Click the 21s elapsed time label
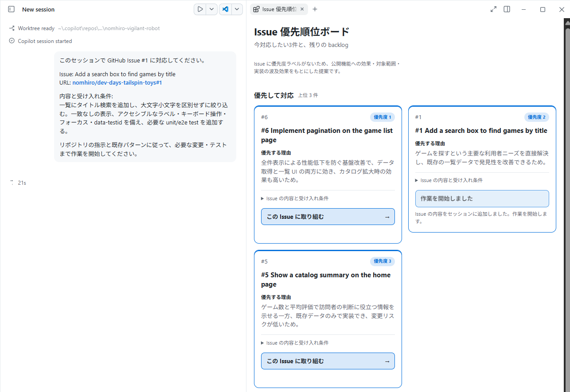Screen dimensions: 570x392 22,182
